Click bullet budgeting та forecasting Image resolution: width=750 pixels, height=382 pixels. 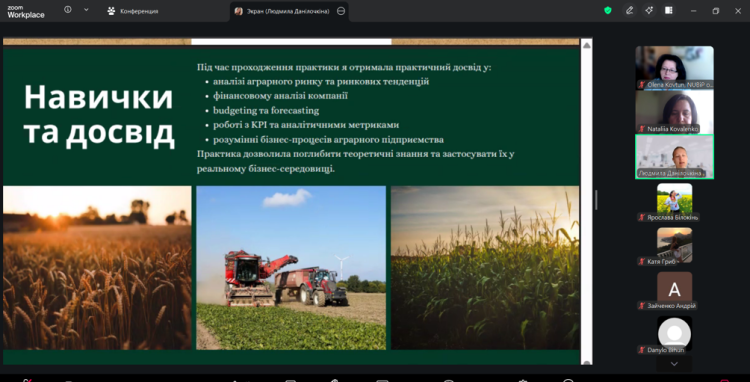tap(266, 111)
